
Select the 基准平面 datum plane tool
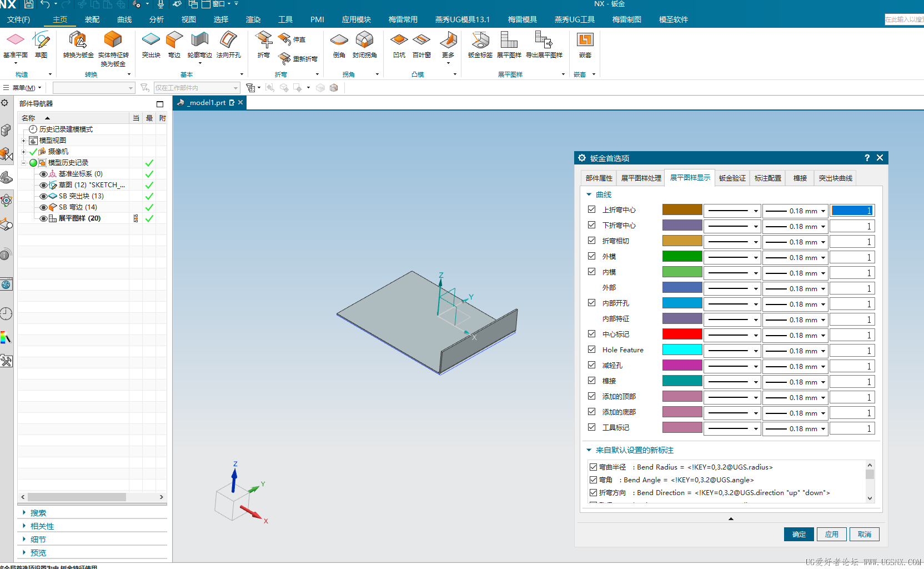[x=16, y=44]
